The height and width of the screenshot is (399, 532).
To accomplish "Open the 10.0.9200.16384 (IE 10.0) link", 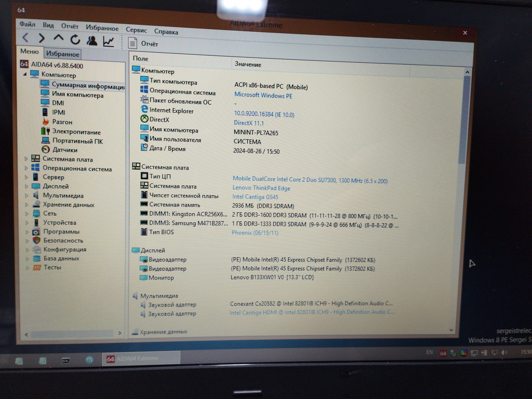I will pyautogui.click(x=264, y=114).
